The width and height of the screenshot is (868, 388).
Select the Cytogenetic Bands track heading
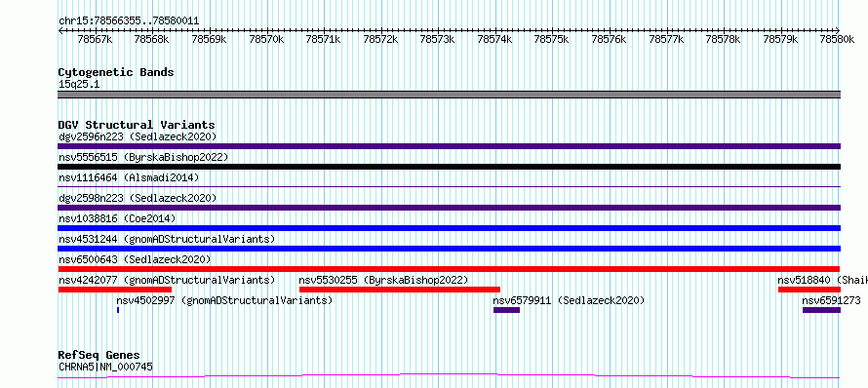tap(116, 72)
